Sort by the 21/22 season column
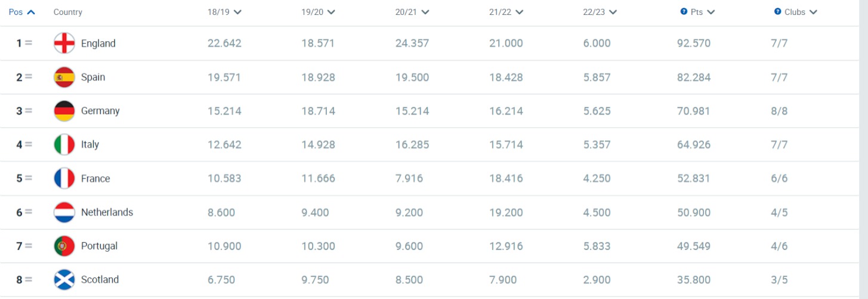The height and width of the screenshot is (299, 868). tap(505, 12)
